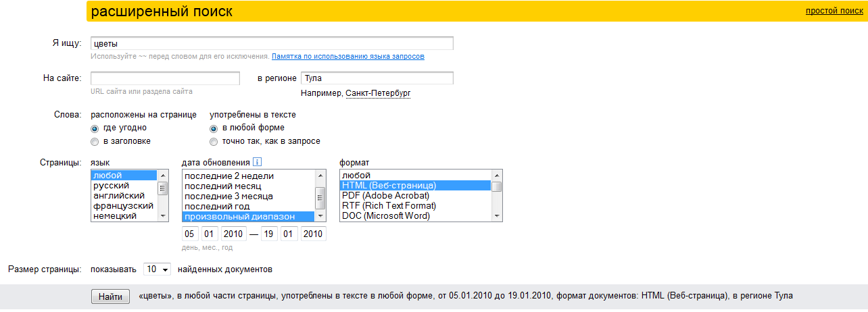The height and width of the screenshot is (312, 868).
Task: Focus the 'На сайте' URL field
Action: pyautogui.click(x=165, y=78)
